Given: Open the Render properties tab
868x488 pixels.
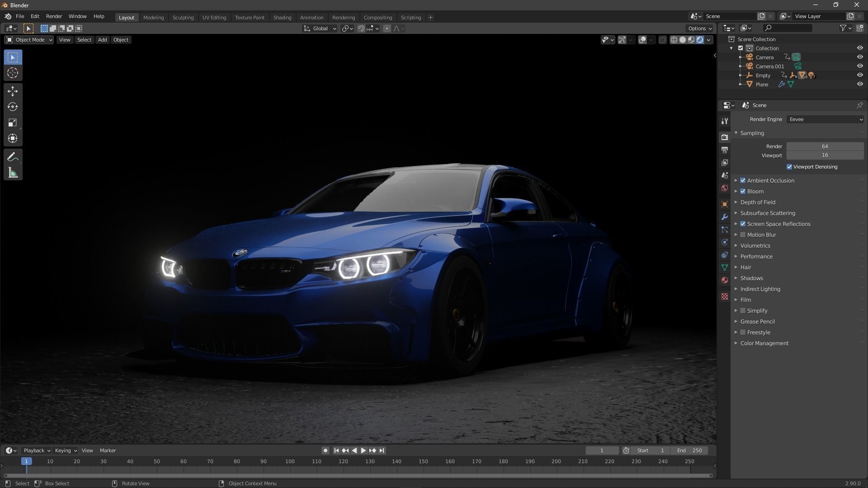Looking at the screenshot, I should click(725, 137).
